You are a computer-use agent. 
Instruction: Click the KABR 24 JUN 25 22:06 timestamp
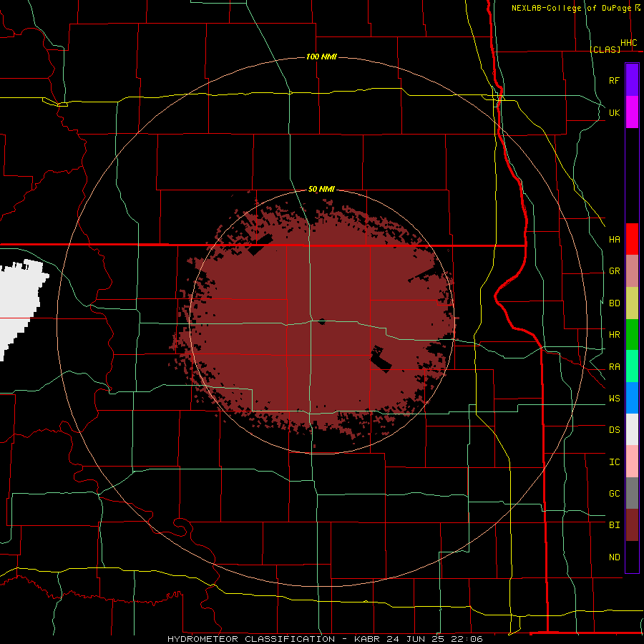[x=419, y=639]
